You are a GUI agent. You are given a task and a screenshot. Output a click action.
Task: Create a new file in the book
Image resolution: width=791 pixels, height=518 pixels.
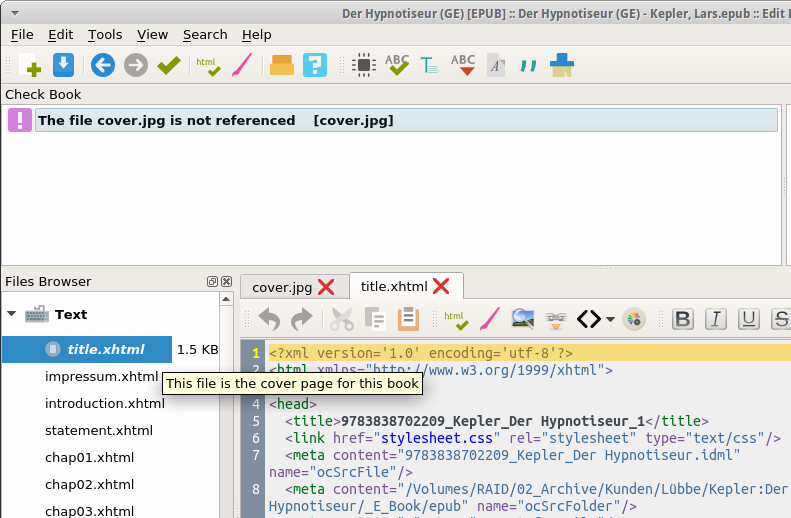click(30, 66)
